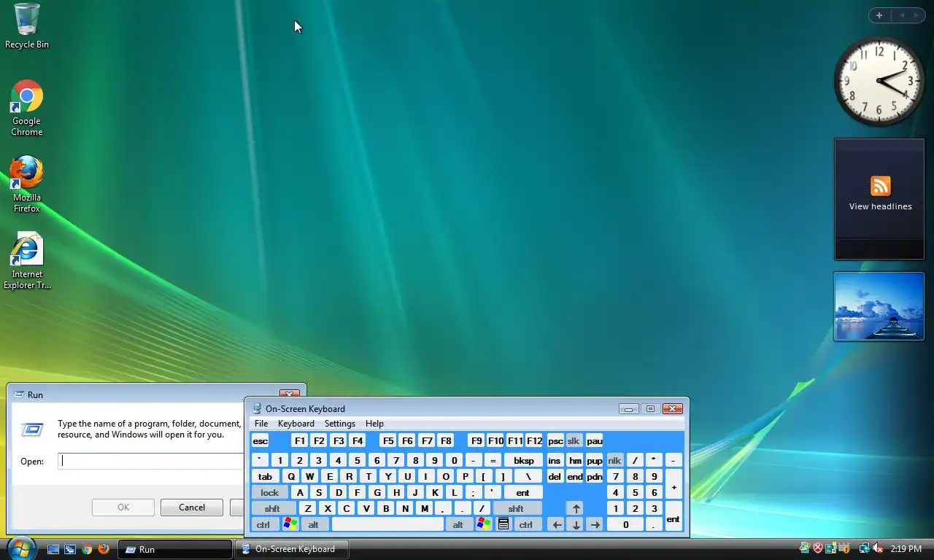Screen dimensions: 934x560
Task: Click Show Desktop in Quick Launch
Action: pos(53,549)
